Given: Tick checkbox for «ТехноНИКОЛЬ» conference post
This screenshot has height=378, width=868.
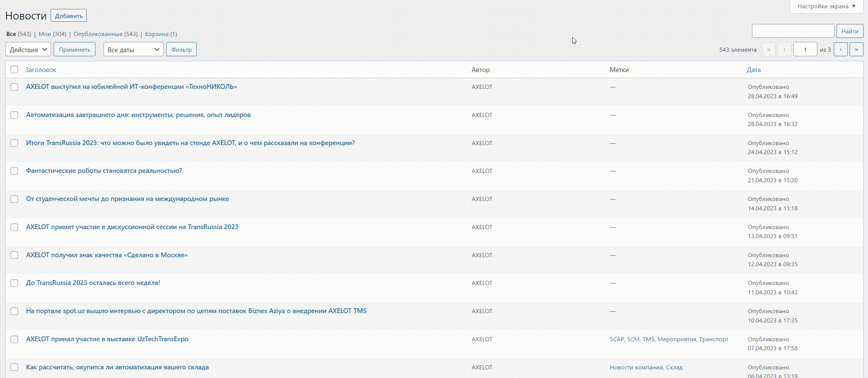Looking at the screenshot, I should tap(14, 87).
